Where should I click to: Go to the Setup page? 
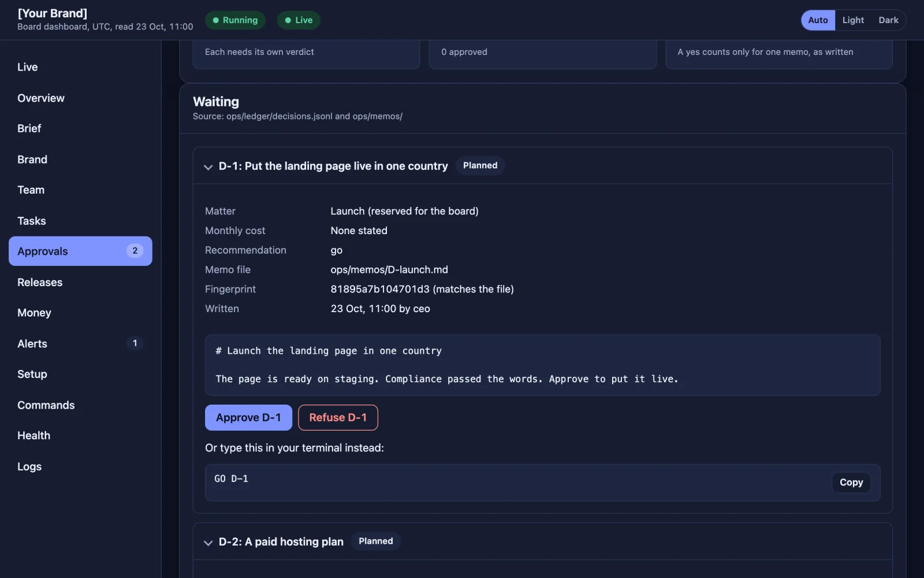point(80,374)
